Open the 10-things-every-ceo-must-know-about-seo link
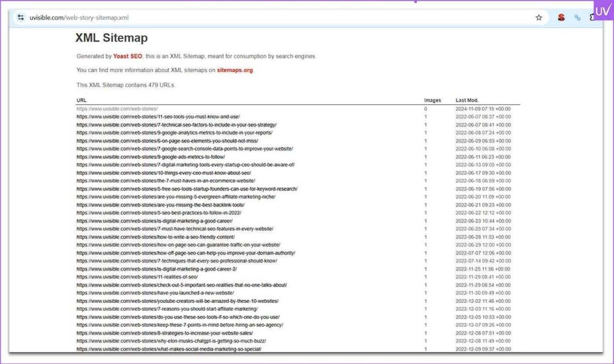 tap(164, 173)
